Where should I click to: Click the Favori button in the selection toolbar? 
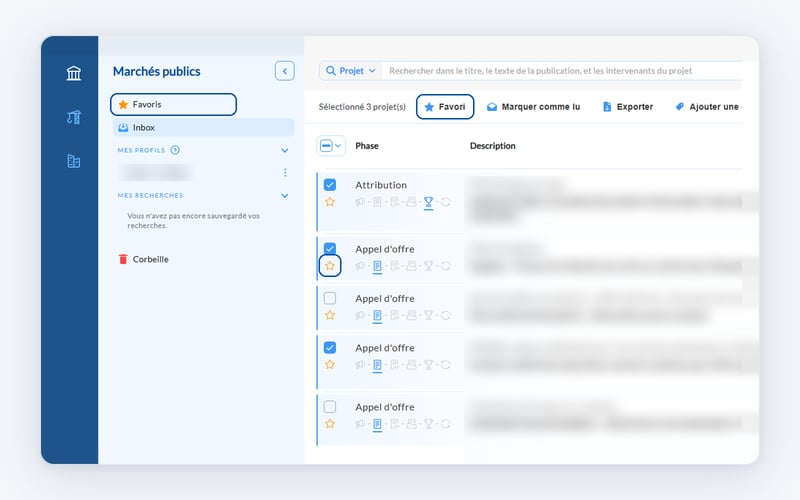pos(445,107)
